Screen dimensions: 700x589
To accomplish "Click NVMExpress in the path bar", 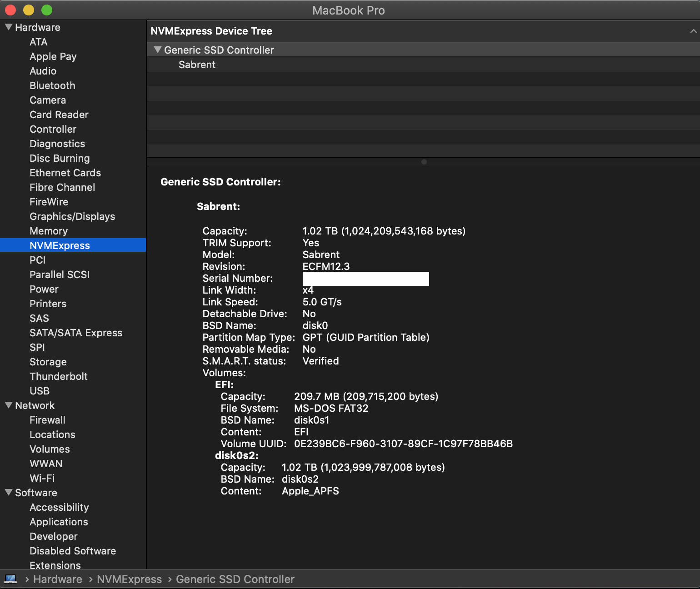I will click(x=129, y=579).
